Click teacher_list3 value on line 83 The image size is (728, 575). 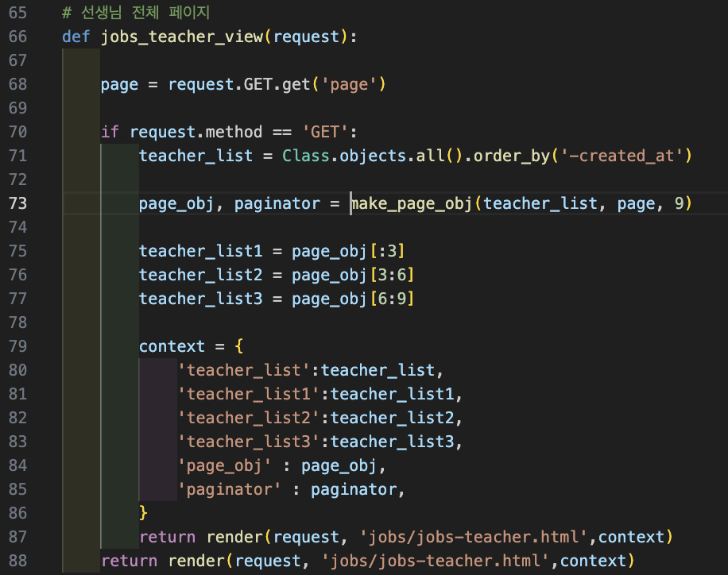pos(392,442)
